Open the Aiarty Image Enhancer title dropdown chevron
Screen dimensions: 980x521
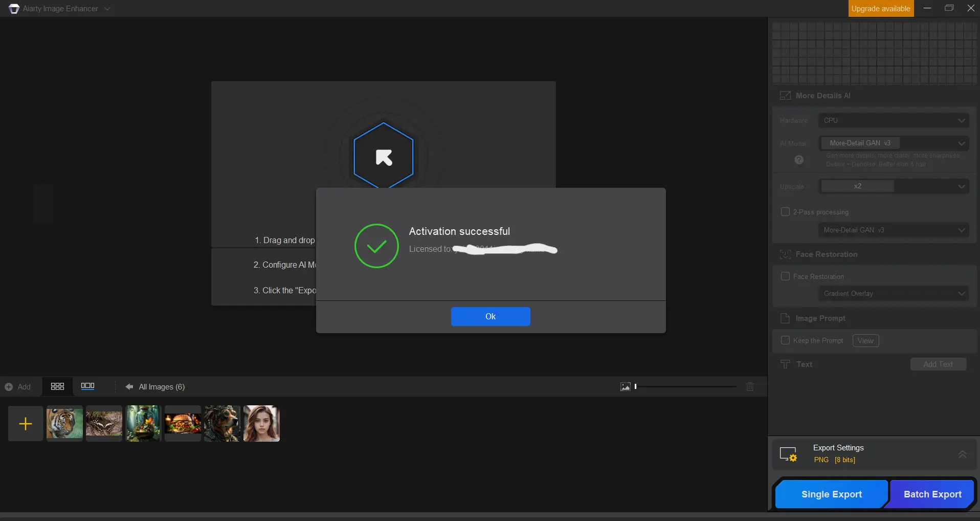107,9
